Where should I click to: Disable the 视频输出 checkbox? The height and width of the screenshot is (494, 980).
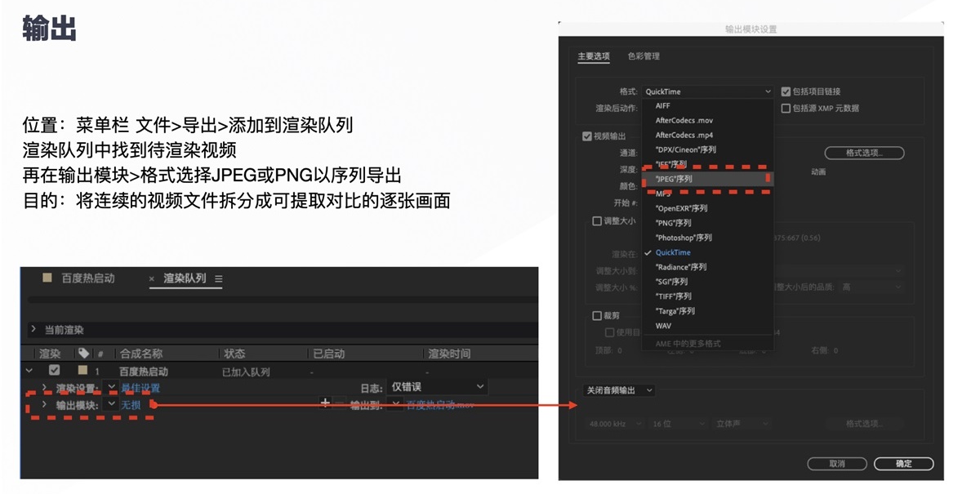pos(586,136)
